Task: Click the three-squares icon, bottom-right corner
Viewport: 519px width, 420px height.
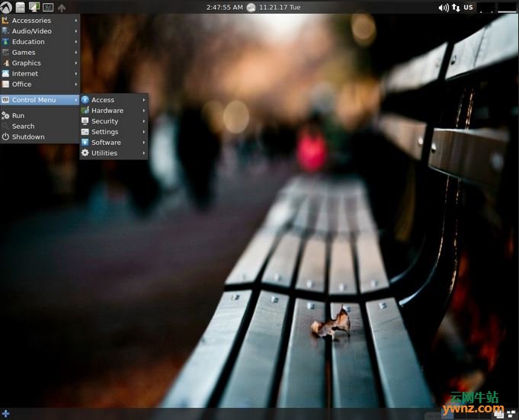Action: coord(511,414)
